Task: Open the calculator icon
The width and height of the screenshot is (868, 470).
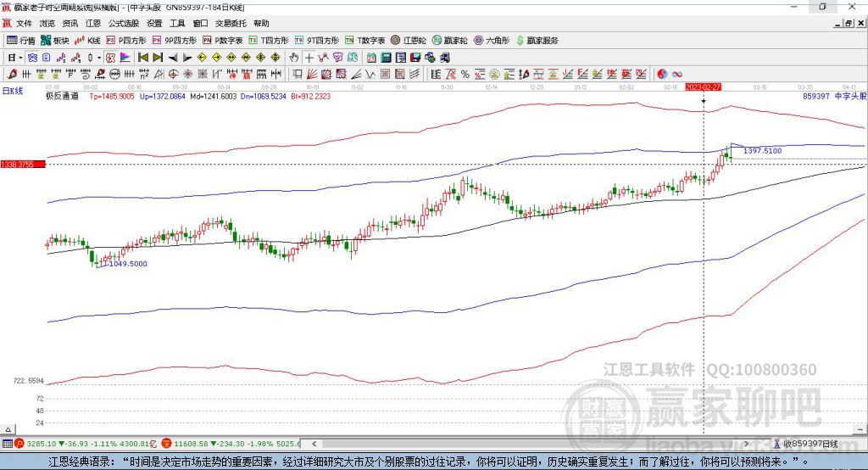Action: (386, 58)
